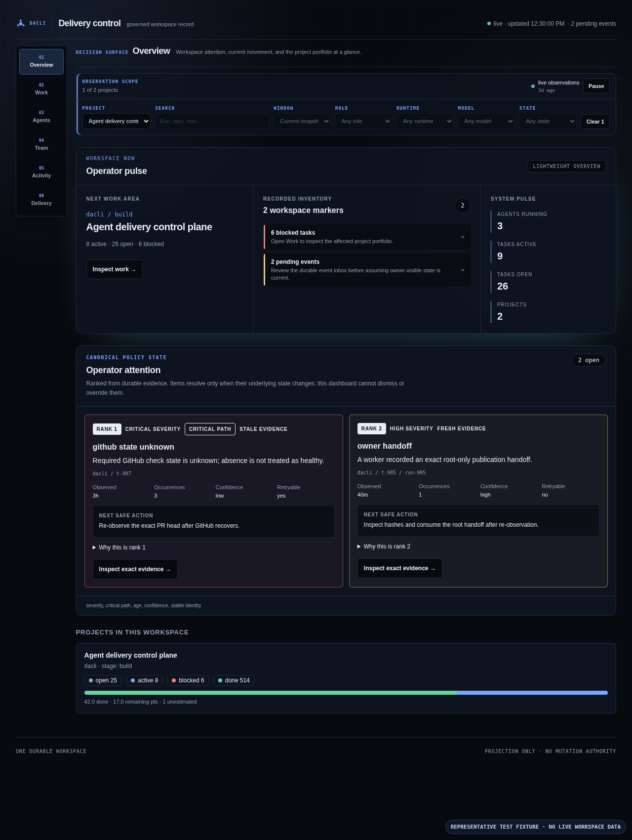The image size is (632, 840).
Task: Open the Agent delivery control plane project card title
Action: coord(130,655)
